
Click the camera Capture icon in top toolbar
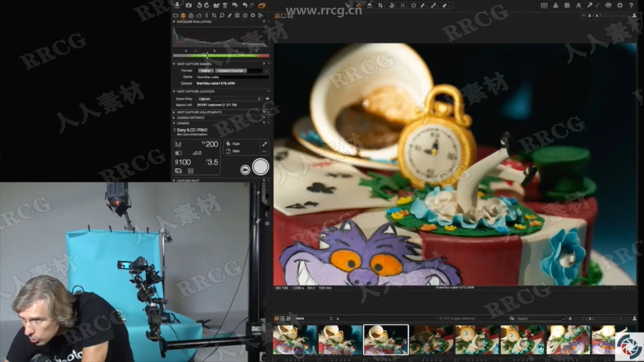point(189,5)
